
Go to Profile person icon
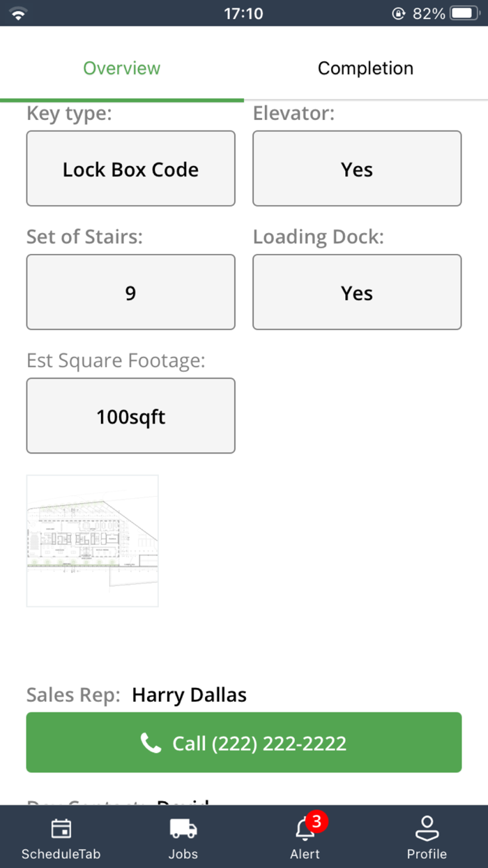click(427, 829)
